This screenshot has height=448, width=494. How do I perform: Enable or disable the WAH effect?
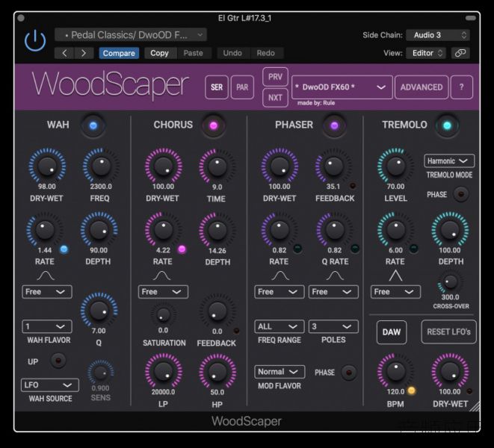[93, 126]
